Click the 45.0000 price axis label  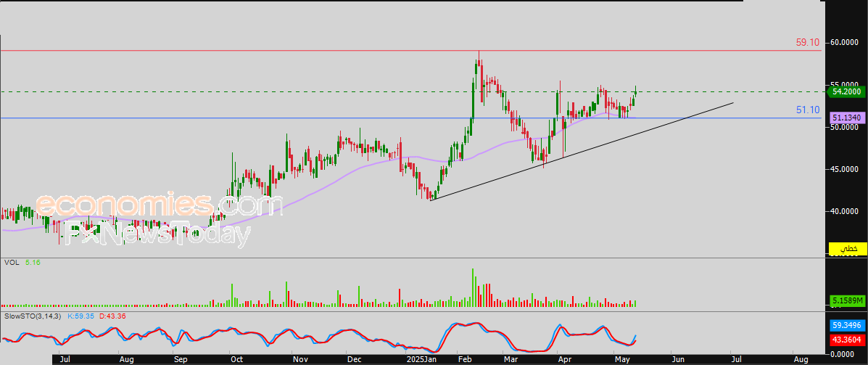(844, 170)
